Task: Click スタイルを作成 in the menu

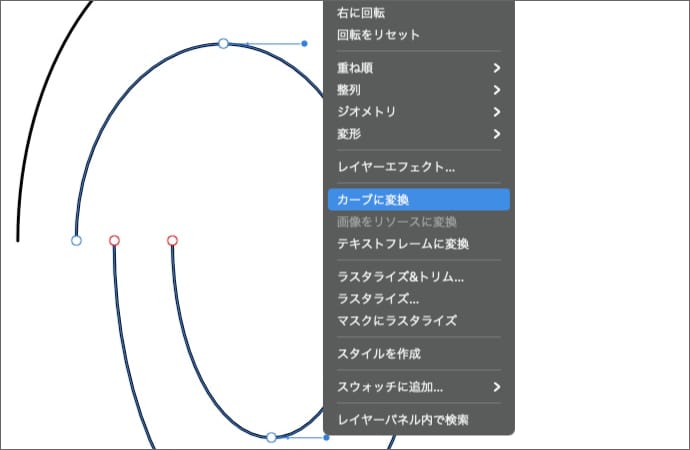Action: [x=379, y=354]
